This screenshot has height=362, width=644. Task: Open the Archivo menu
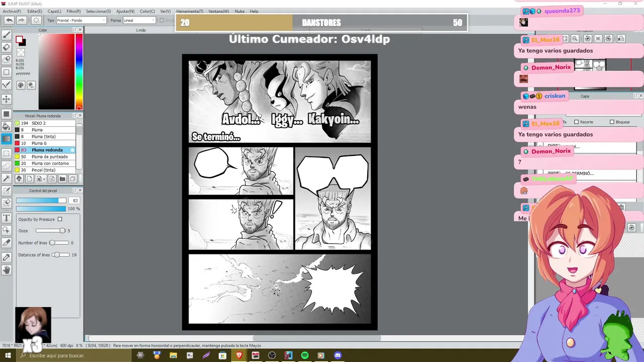12,11
